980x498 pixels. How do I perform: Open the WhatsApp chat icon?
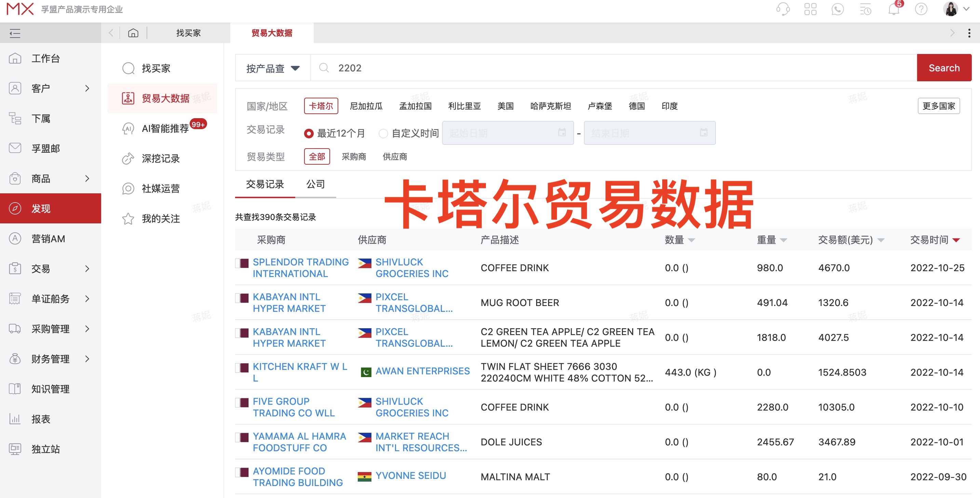[x=837, y=9]
